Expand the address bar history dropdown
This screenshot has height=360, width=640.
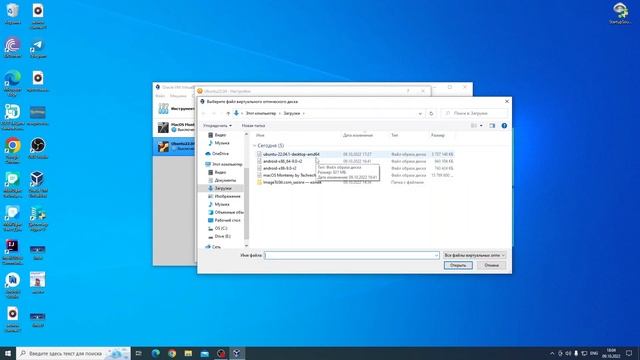pyautogui.click(x=420, y=113)
